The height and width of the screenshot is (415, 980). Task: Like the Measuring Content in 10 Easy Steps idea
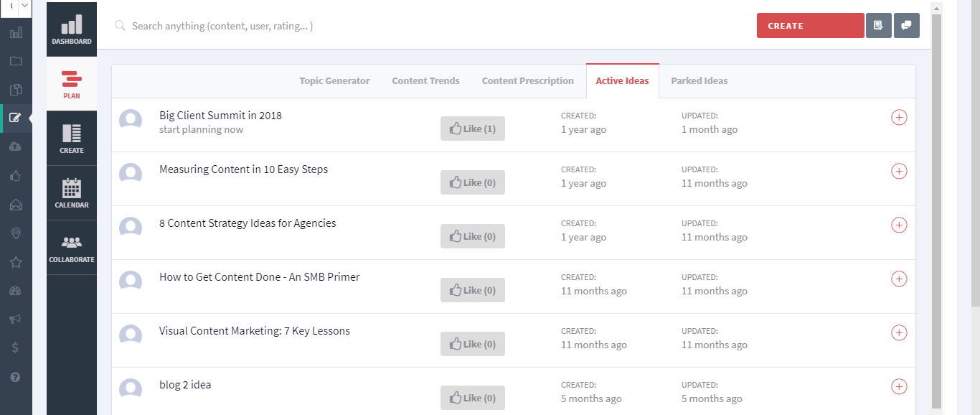[472, 183]
